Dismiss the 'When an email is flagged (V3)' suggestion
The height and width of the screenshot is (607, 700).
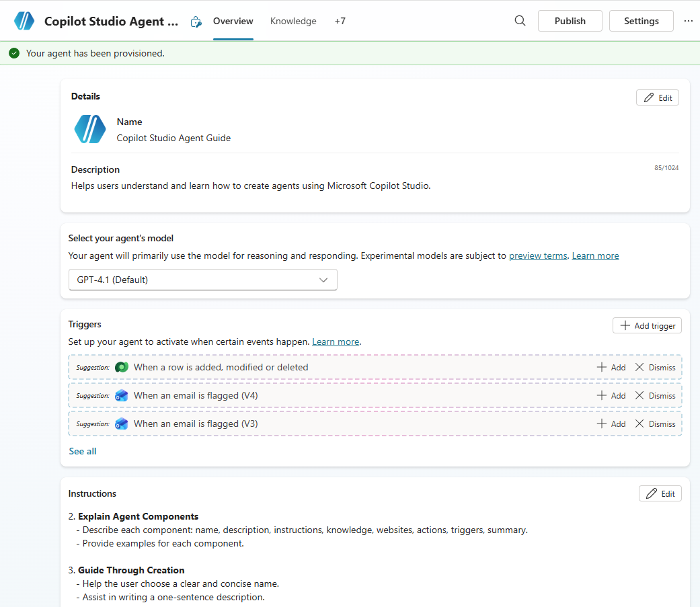click(654, 423)
